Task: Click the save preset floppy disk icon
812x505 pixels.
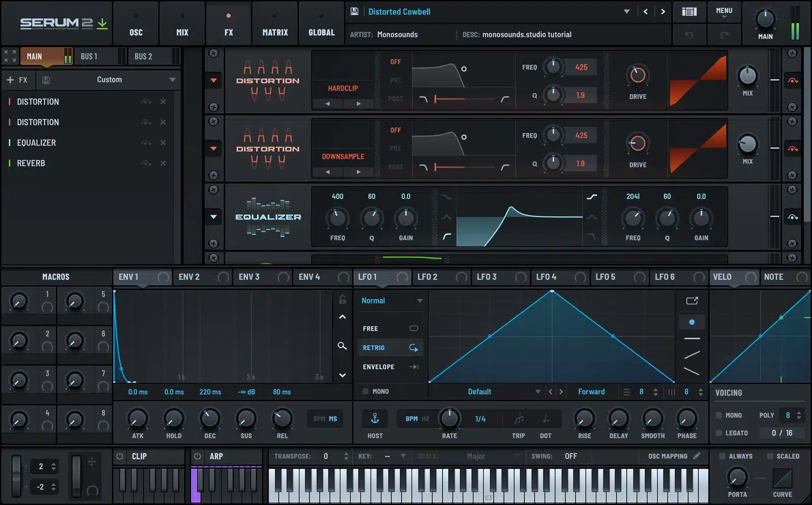Action: tap(355, 11)
